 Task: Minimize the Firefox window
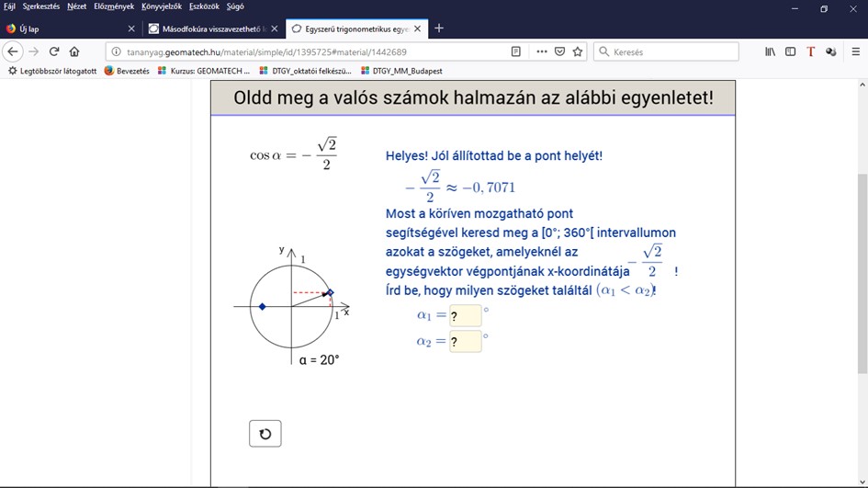point(795,9)
